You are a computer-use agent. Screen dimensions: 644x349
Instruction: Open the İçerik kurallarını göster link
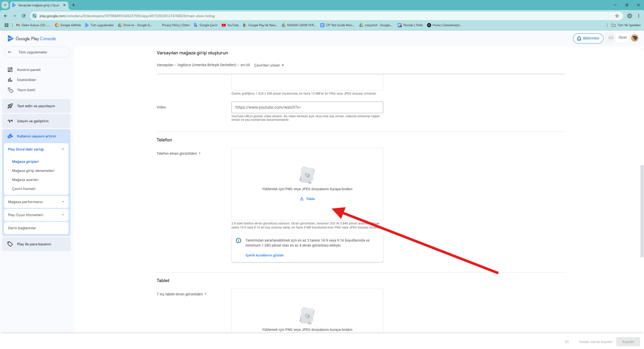[x=264, y=255]
